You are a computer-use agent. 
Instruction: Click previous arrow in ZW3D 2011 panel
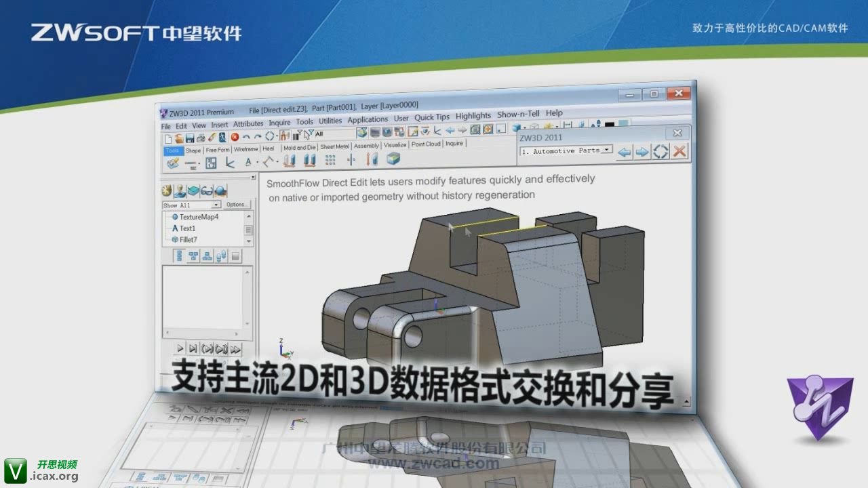625,151
